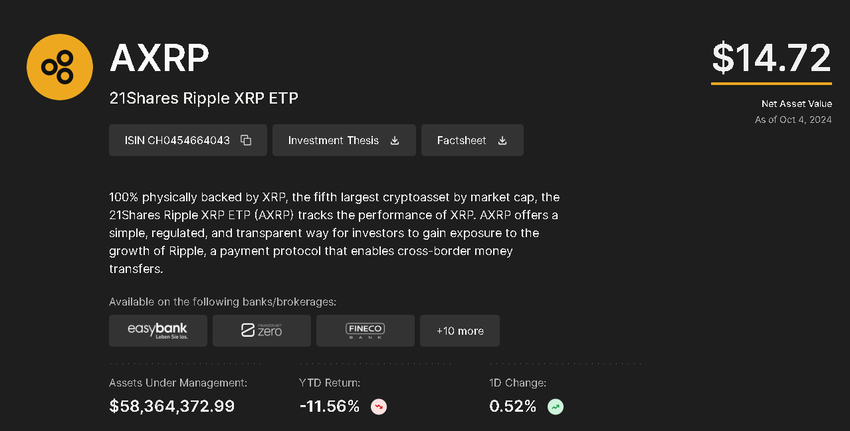Viewport: 850px width, 431px height.
Task: Click the Factsheet download arrow icon
Action: 502,141
